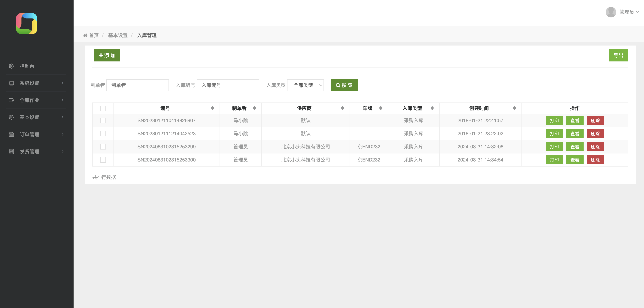Print record SN2023012111214042523

(x=554, y=134)
